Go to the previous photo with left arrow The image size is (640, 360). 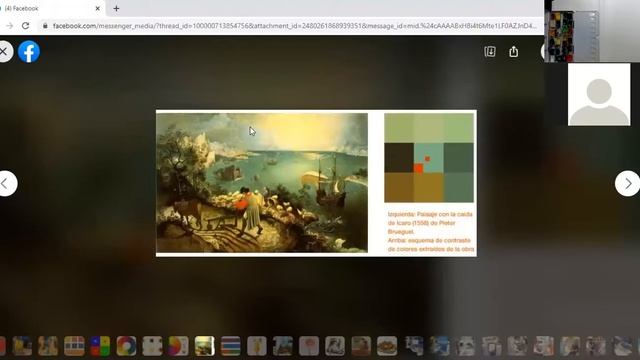point(6,184)
